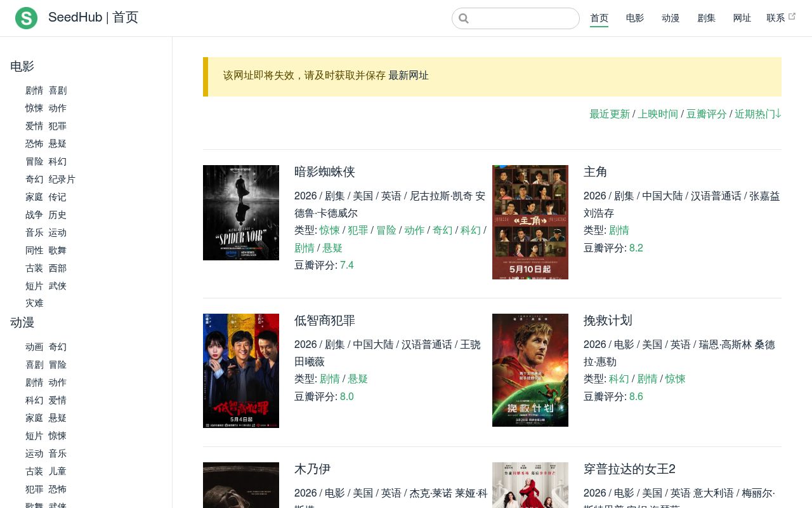Open the 网址 nav tab
Image resolution: width=812 pixels, height=508 pixels.
coord(742,18)
